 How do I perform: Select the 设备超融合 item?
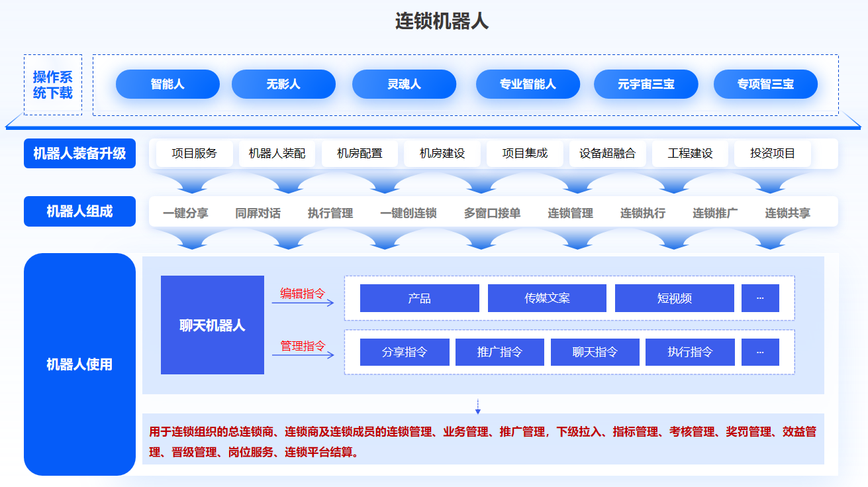point(607,153)
